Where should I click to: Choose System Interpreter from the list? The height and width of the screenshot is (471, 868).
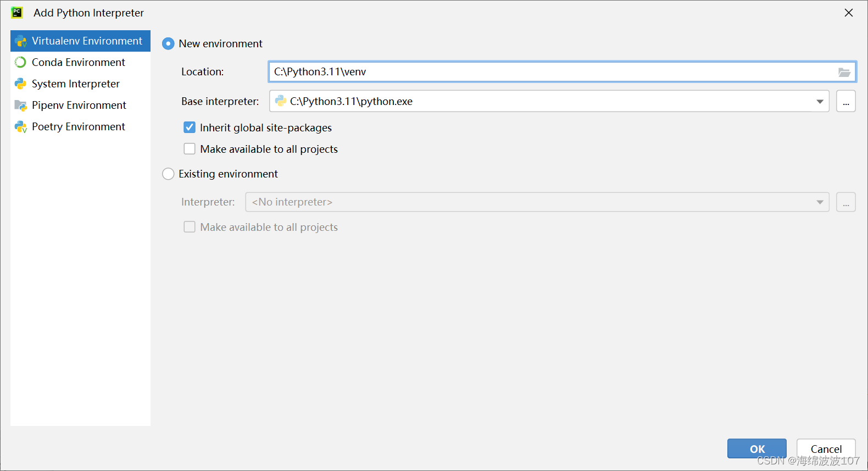click(x=80, y=84)
